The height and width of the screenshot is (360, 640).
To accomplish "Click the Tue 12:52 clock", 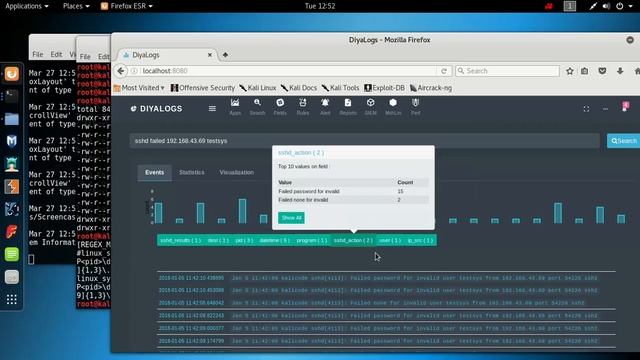I will 320,6.
